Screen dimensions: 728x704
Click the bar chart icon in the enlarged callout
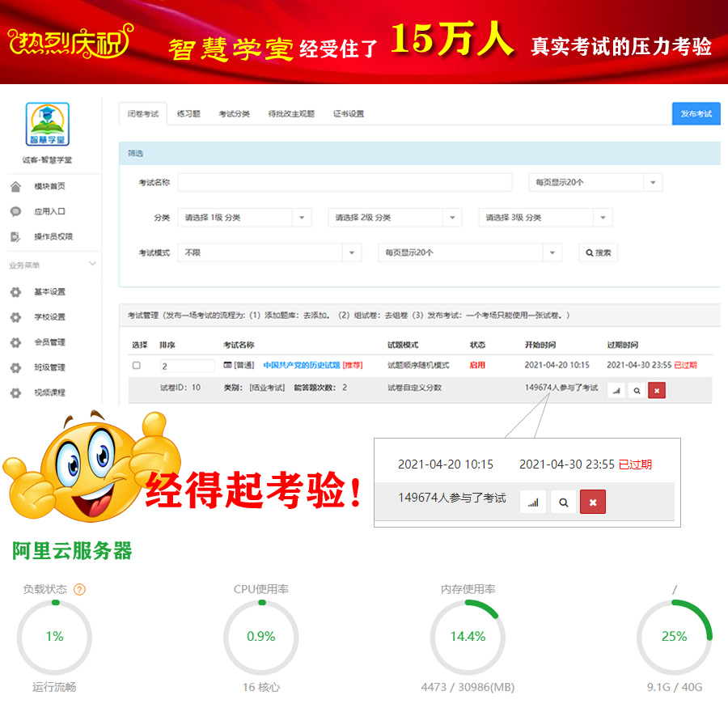(x=533, y=502)
